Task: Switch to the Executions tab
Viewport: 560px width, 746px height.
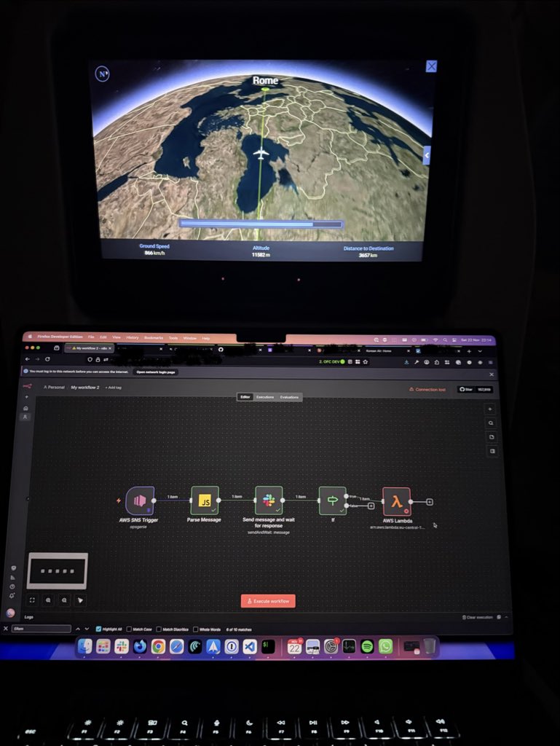Action: (x=265, y=397)
